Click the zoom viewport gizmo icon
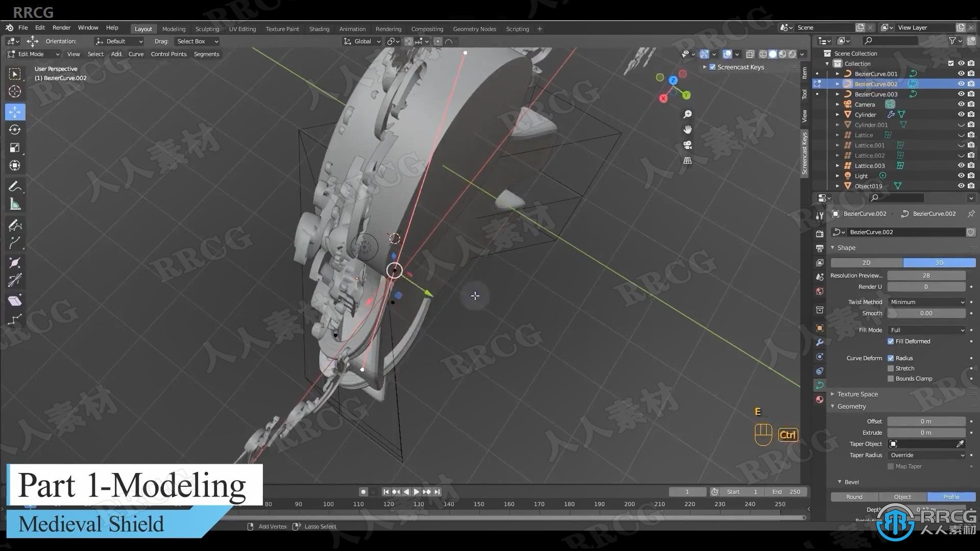 point(688,114)
